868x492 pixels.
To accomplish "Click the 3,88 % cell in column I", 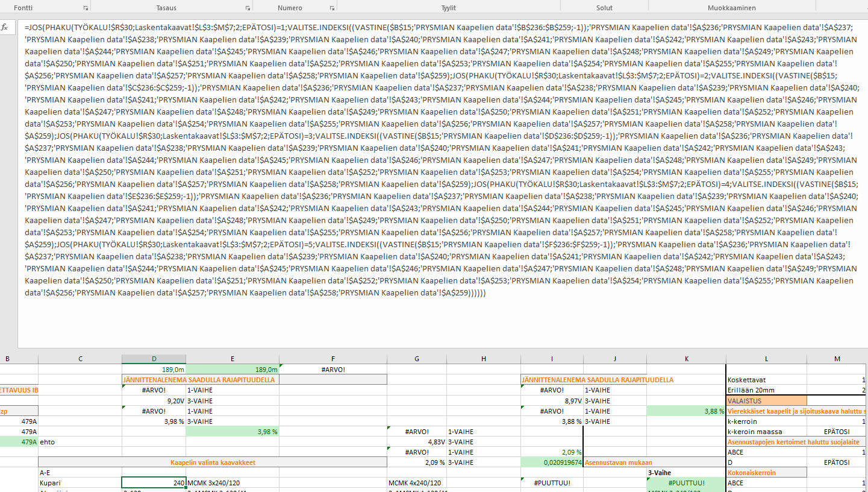I will 552,421.
